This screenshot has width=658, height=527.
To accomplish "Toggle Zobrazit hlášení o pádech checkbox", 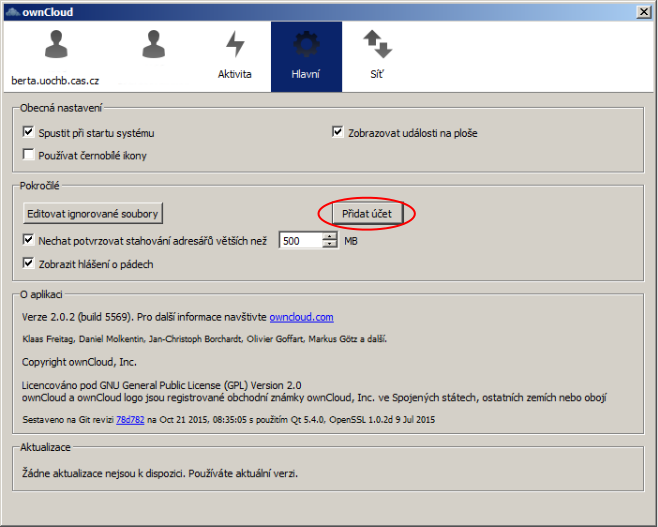I will point(29,264).
